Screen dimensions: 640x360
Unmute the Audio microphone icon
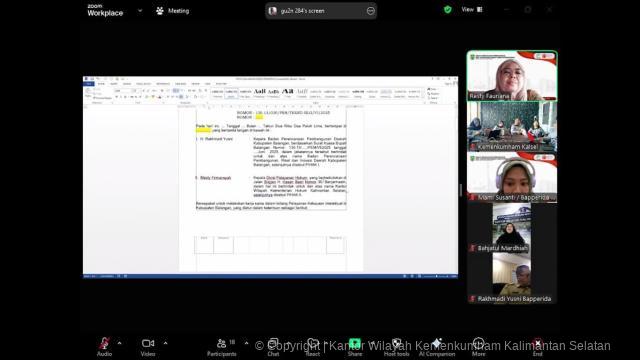(104, 344)
